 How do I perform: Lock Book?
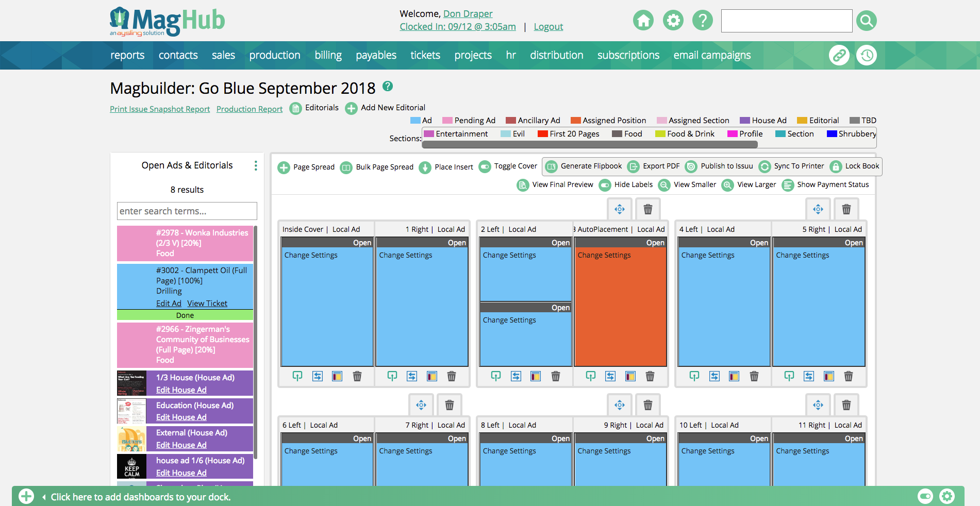tap(854, 166)
